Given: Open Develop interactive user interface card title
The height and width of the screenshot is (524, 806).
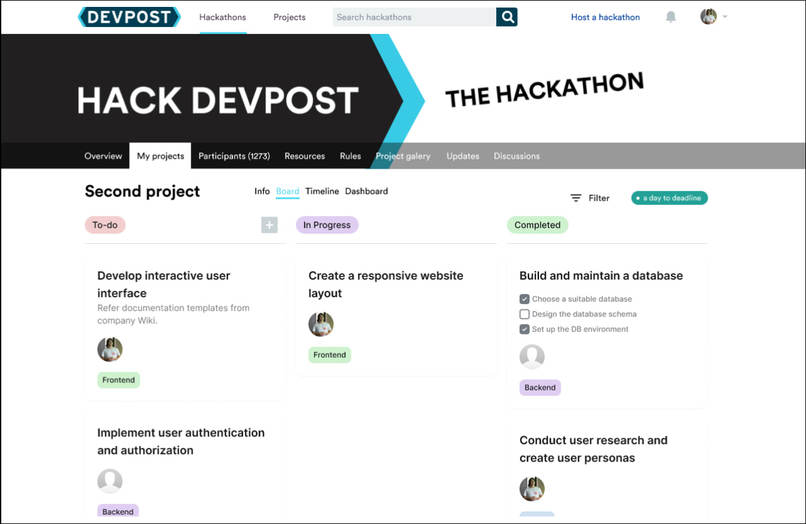Looking at the screenshot, I should click(x=163, y=284).
